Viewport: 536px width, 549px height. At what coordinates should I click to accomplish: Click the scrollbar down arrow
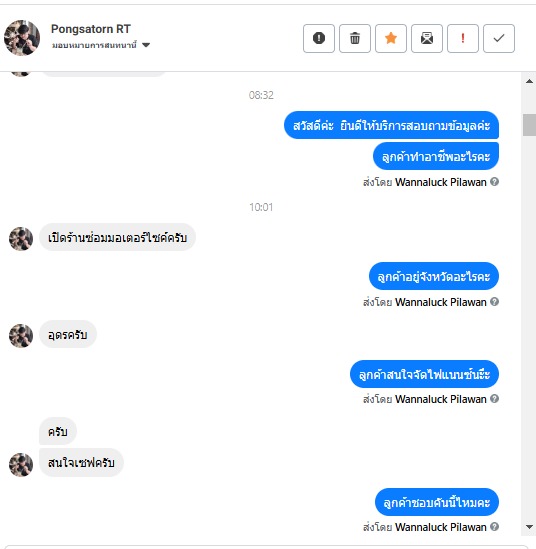(x=529, y=527)
